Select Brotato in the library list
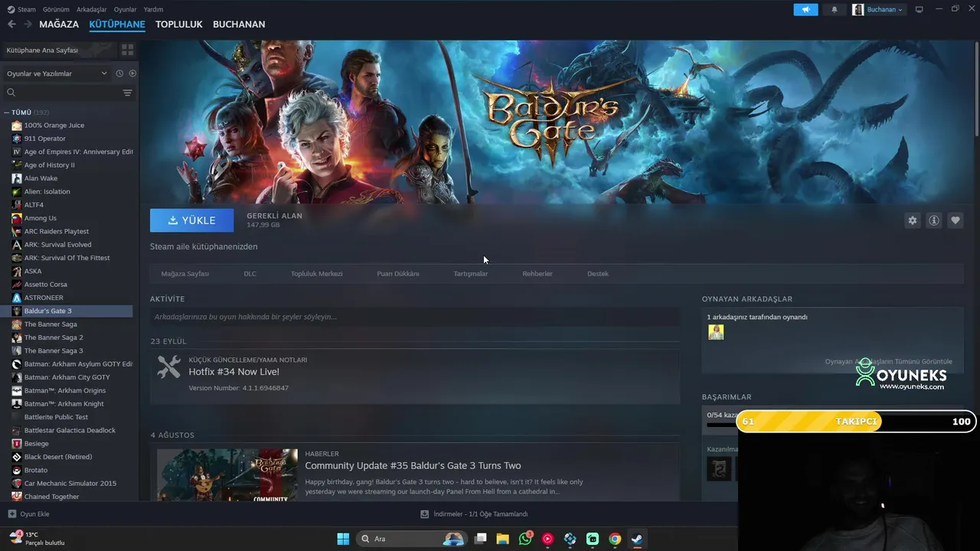 [35, 470]
